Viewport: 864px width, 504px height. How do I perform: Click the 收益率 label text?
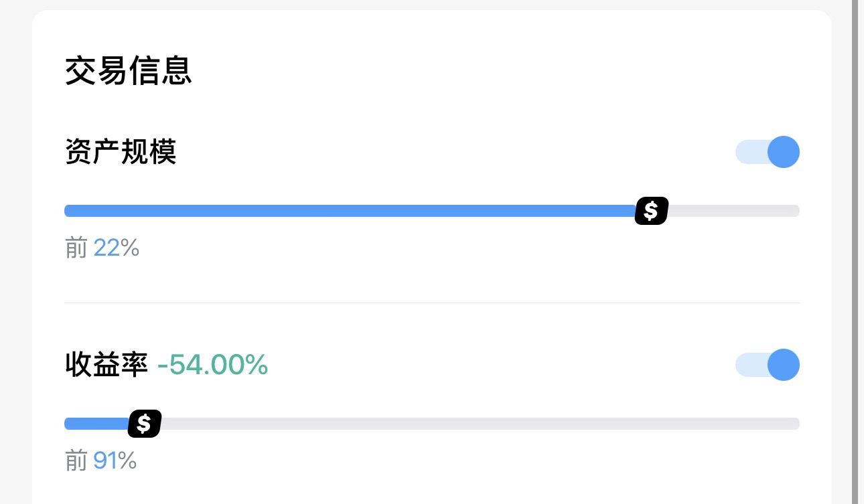106,365
